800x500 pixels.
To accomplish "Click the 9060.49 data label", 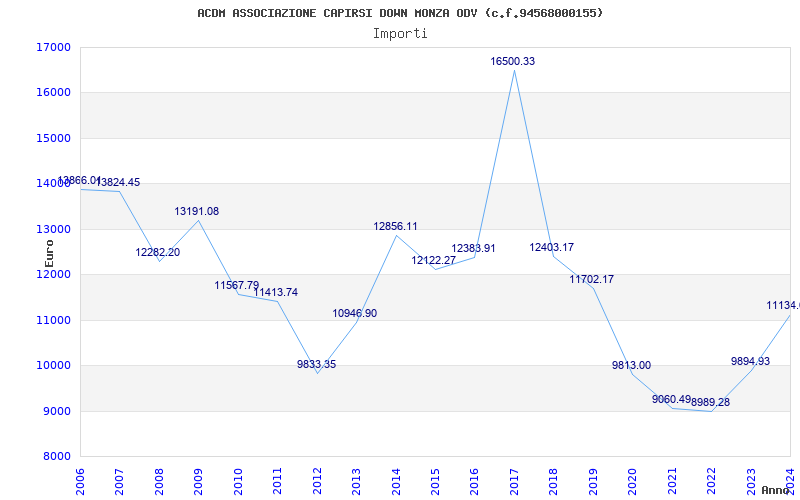I will pyautogui.click(x=671, y=399).
